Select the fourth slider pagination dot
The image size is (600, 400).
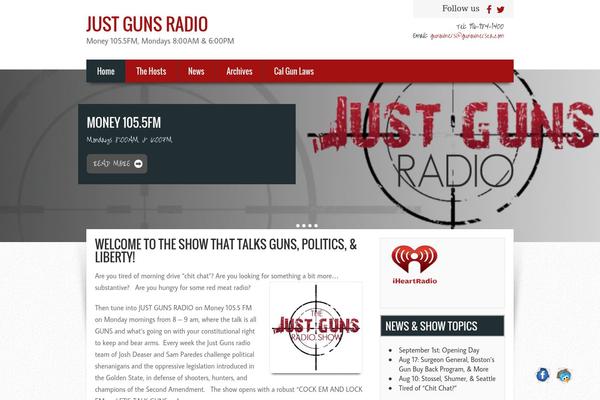(x=316, y=226)
